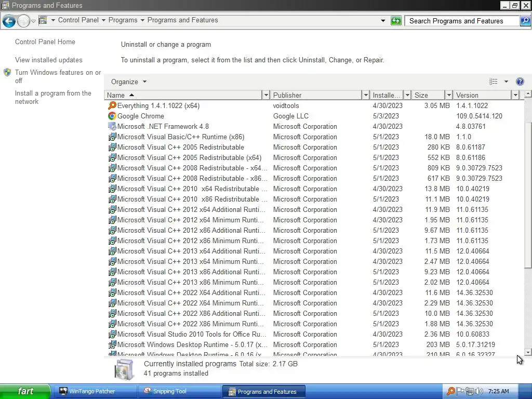Select Microsoft Visual C++ 2005 Redistributable row
532x399 pixels.
(x=314, y=147)
